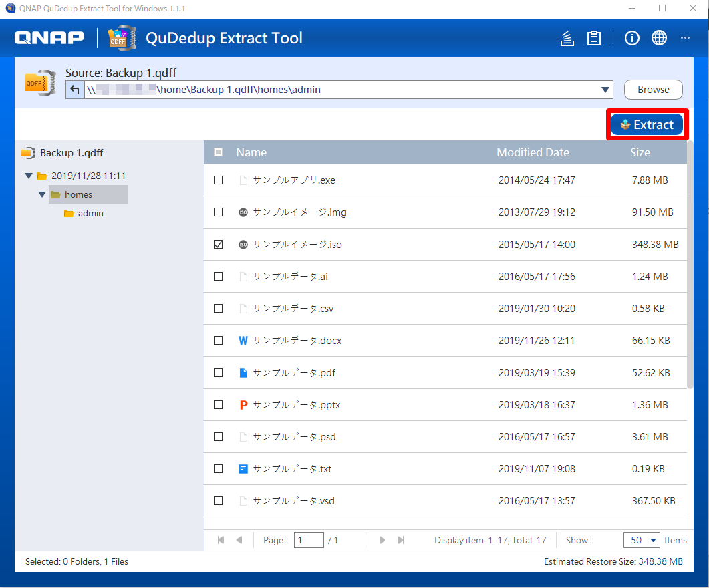
Task: Check the サンプルアプリ.exe checkbox
Action: 218,180
